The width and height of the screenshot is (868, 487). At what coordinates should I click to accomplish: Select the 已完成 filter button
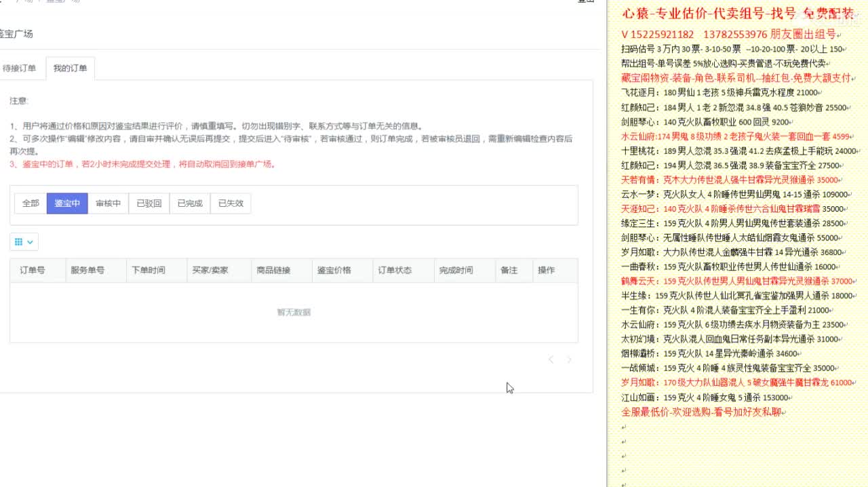click(189, 203)
